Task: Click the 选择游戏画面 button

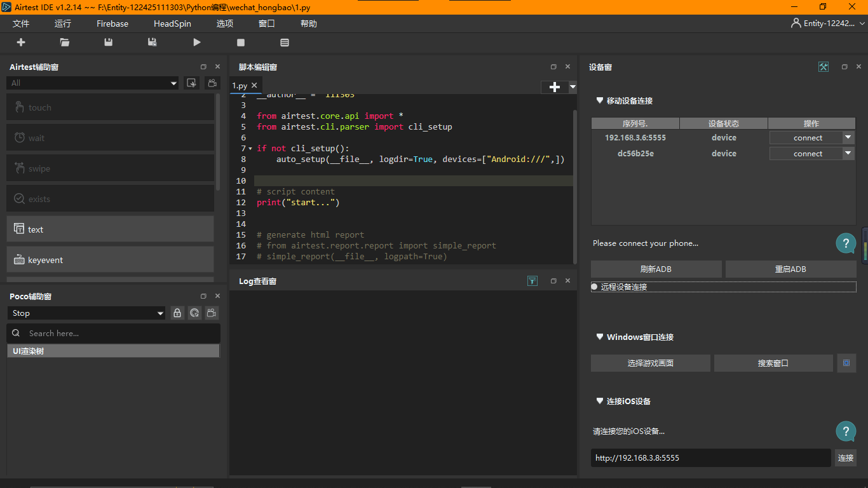Action: 651,363
